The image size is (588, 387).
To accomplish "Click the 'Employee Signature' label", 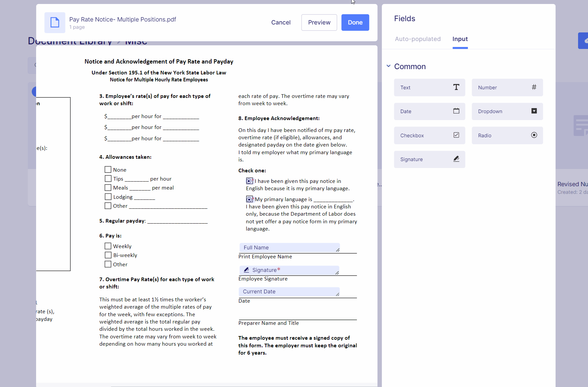I will point(263,279).
